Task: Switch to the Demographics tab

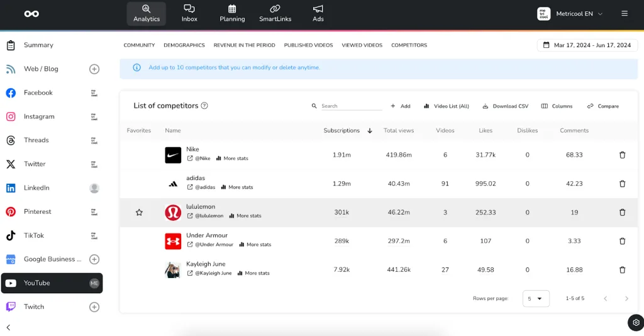Action: click(x=184, y=45)
